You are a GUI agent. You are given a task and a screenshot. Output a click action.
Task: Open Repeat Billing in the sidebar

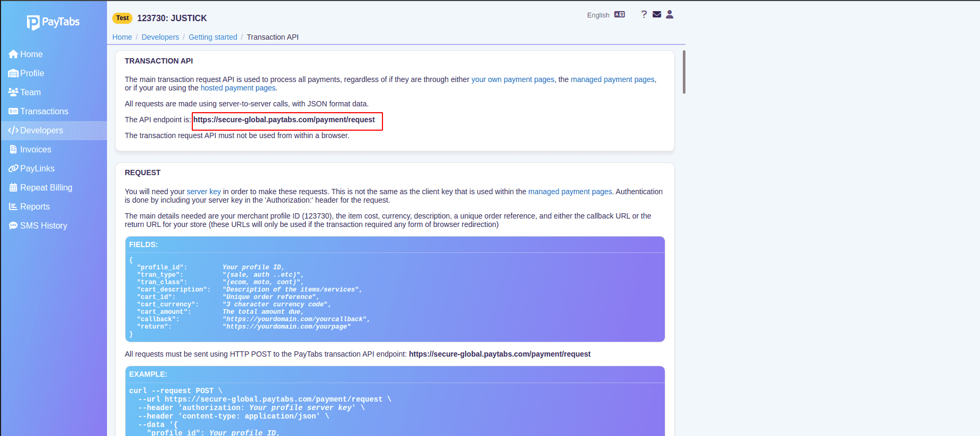pyautogui.click(x=54, y=187)
